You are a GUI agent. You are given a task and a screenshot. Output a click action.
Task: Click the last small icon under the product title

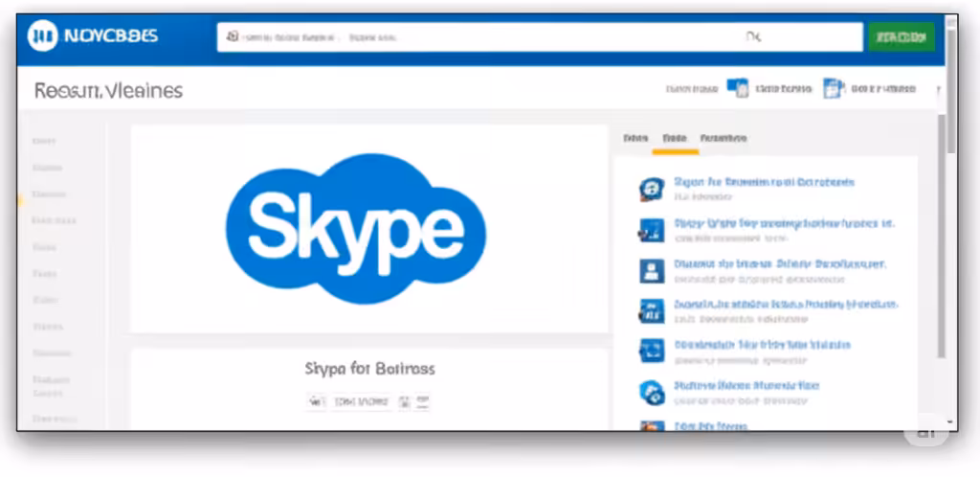coord(423,402)
